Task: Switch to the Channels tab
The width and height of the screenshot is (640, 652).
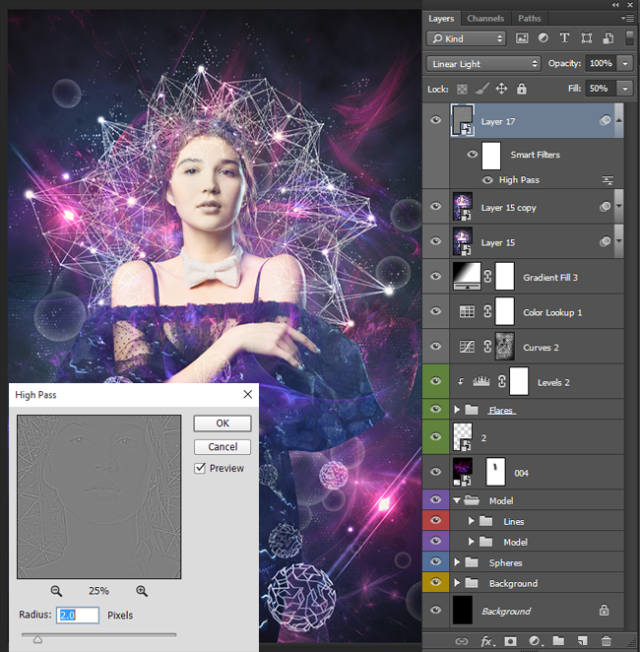Action: point(486,18)
